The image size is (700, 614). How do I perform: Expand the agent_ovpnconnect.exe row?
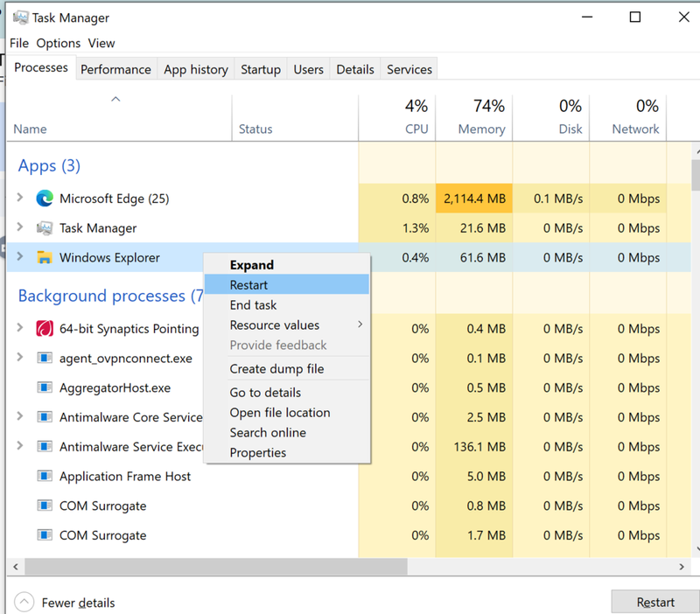point(19,357)
